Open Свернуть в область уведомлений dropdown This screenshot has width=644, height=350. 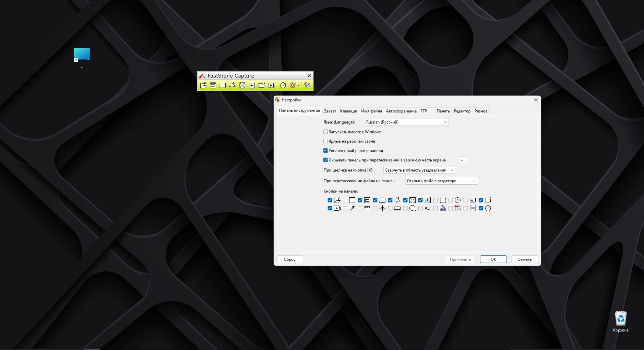coord(419,170)
